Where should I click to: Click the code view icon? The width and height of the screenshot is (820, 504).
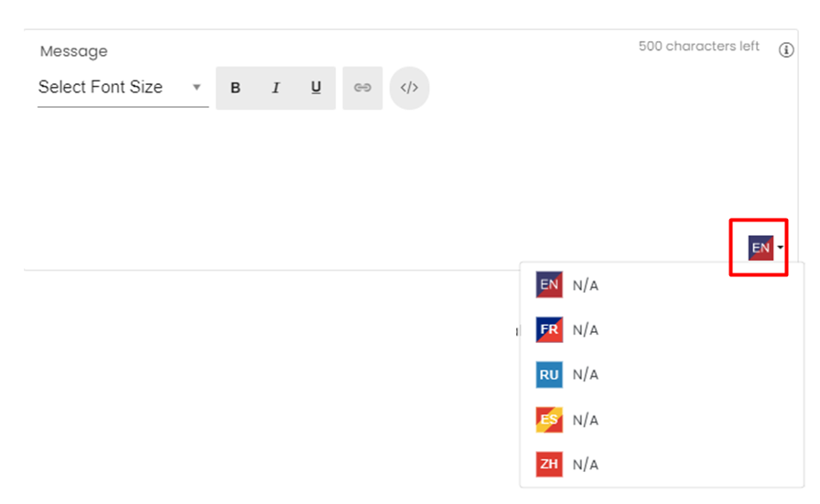tap(409, 88)
